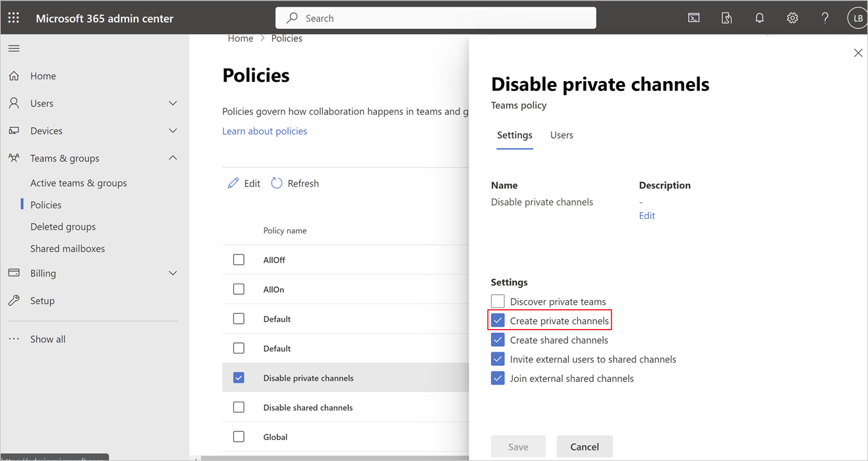Screen dimensions: 868x461
Task: Open settings gear icon
Action: coord(792,18)
